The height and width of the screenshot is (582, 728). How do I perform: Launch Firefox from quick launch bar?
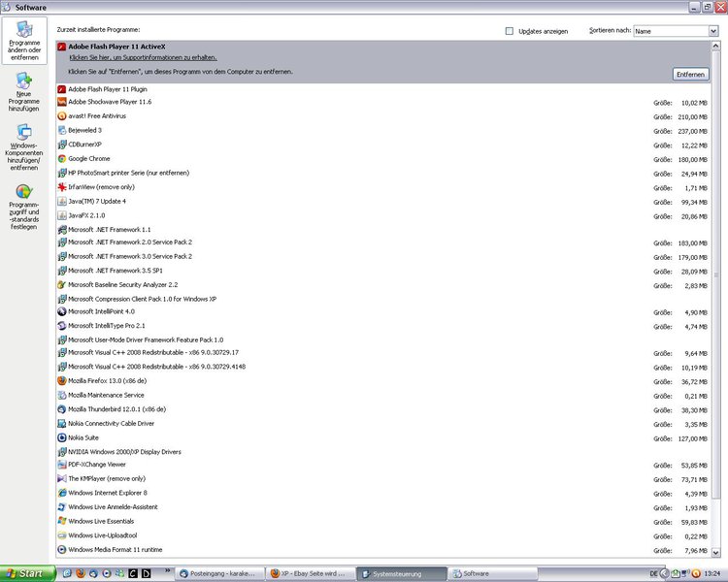click(81, 573)
